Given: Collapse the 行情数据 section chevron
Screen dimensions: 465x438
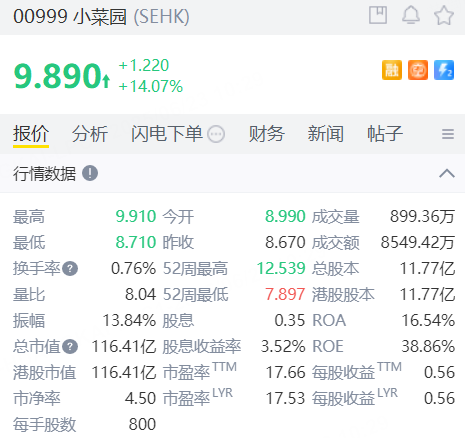Looking at the screenshot, I should click(447, 173).
